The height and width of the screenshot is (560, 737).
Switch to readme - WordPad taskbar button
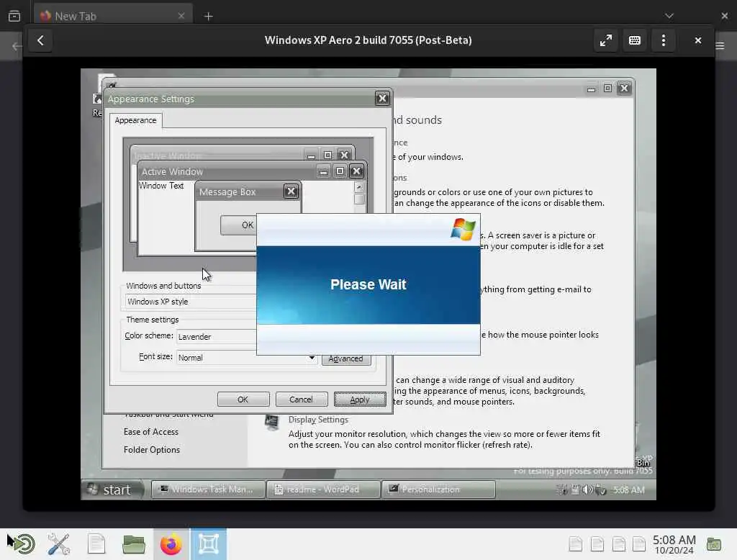[323, 489]
